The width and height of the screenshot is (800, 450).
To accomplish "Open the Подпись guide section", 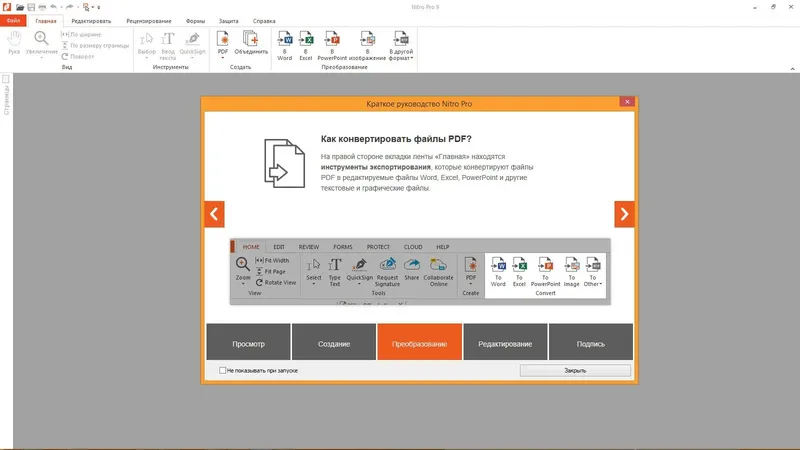I will tap(591, 342).
